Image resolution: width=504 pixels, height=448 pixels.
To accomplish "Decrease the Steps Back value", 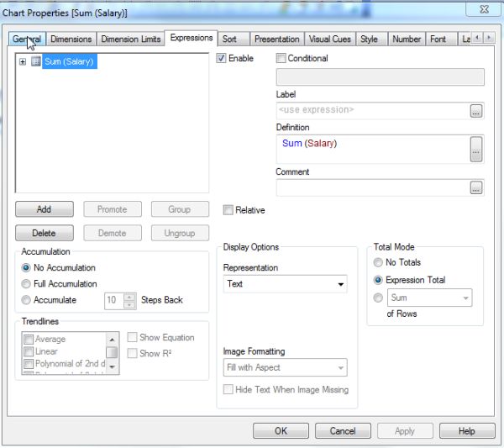I will pyautogui.click(x=129, y=305).
